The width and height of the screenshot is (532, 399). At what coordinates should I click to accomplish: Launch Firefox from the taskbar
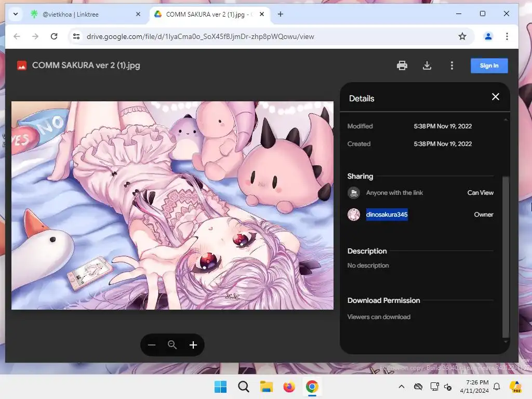click(289, 387)
